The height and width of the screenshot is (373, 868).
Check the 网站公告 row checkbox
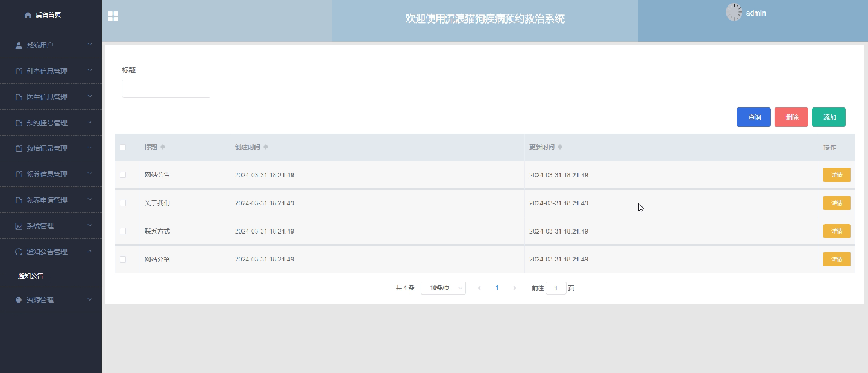[123, 175]
